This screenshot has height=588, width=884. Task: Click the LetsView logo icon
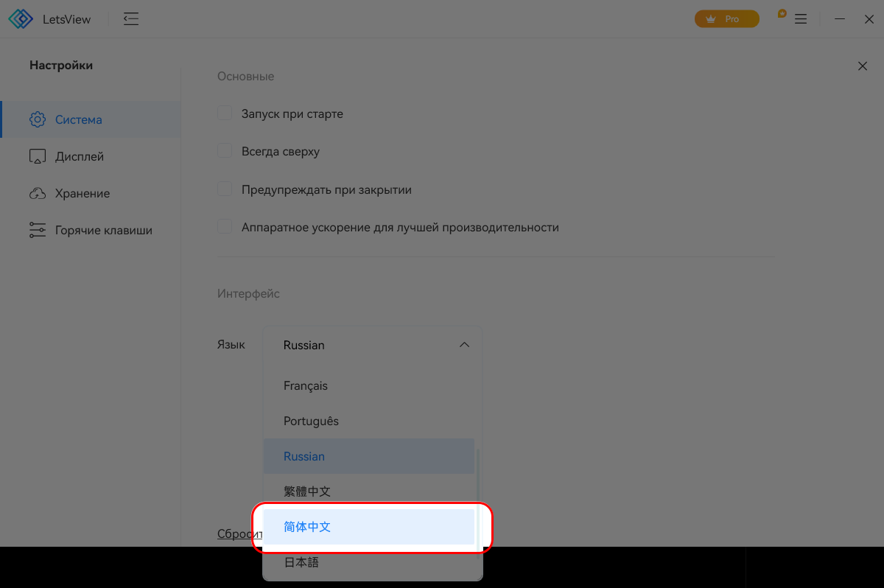[21, 19]
